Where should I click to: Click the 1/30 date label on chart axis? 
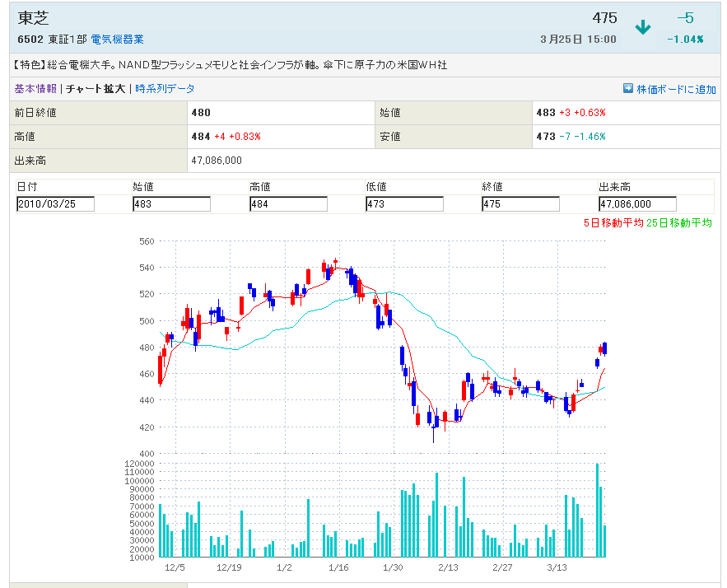tap(393, 567)
